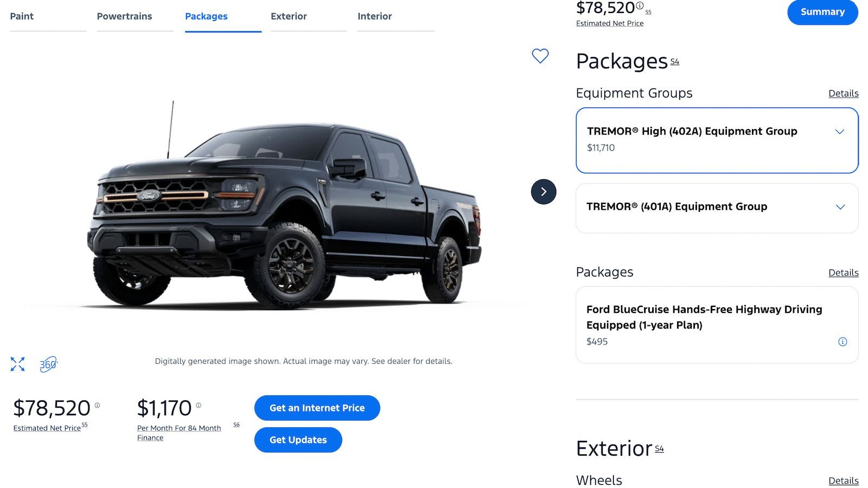The width and height of the screenshot is (868, 488).
Task: Open the 360-degree vehicle view
Action: pos(49,364)
